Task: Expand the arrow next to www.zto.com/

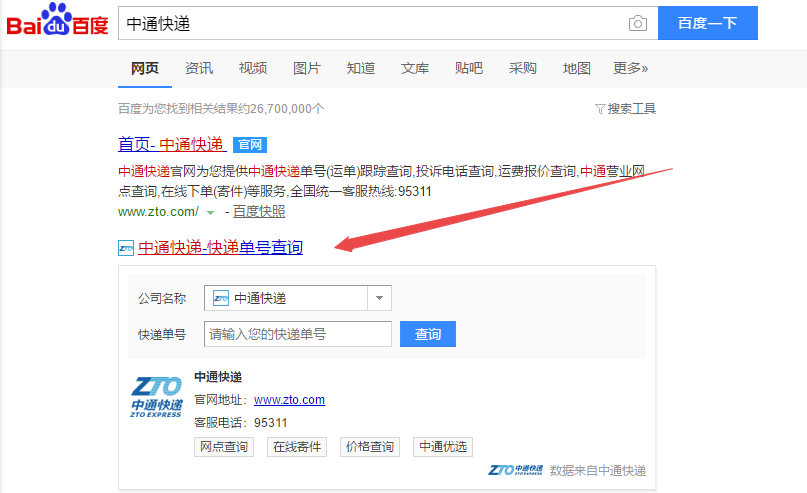Action: point(210,213)
